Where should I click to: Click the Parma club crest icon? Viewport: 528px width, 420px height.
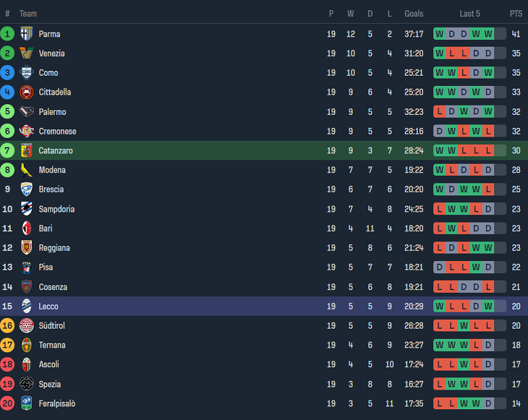pyautogui.click(x=26, y=34)
